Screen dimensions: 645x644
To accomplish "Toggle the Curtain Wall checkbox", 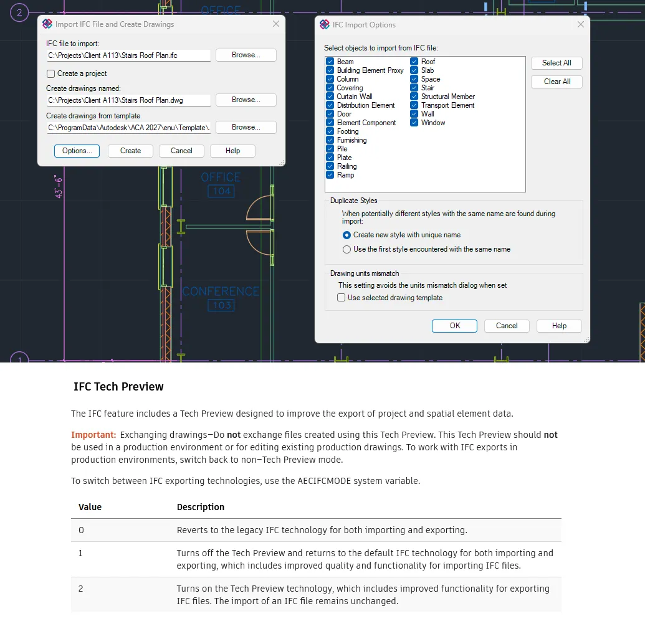I will (x=330, y=97).
